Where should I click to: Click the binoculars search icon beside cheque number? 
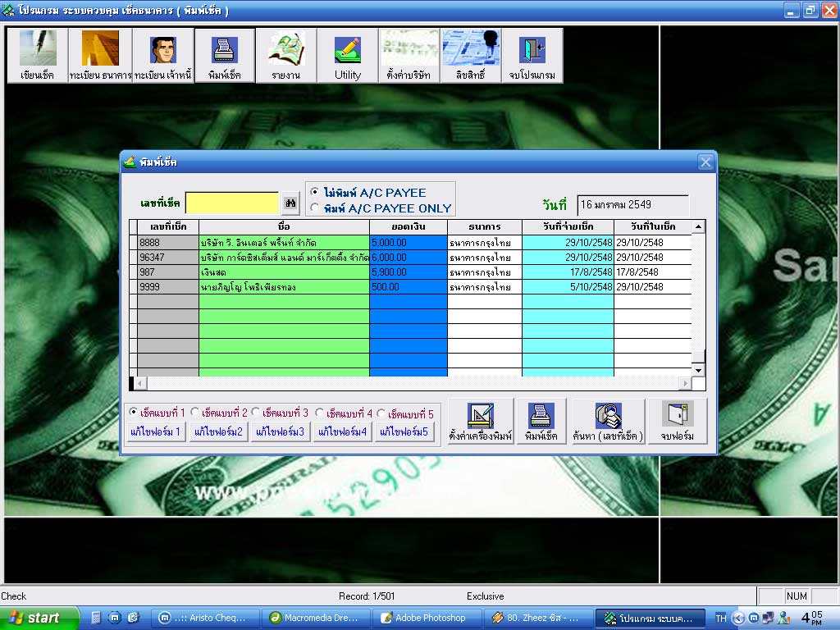click(x=290, y=203)
